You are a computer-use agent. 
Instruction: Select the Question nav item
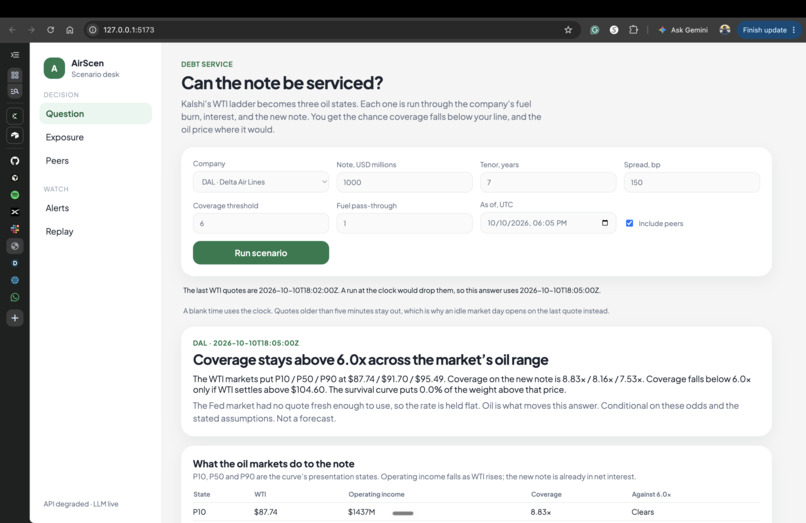coord(96,114)
